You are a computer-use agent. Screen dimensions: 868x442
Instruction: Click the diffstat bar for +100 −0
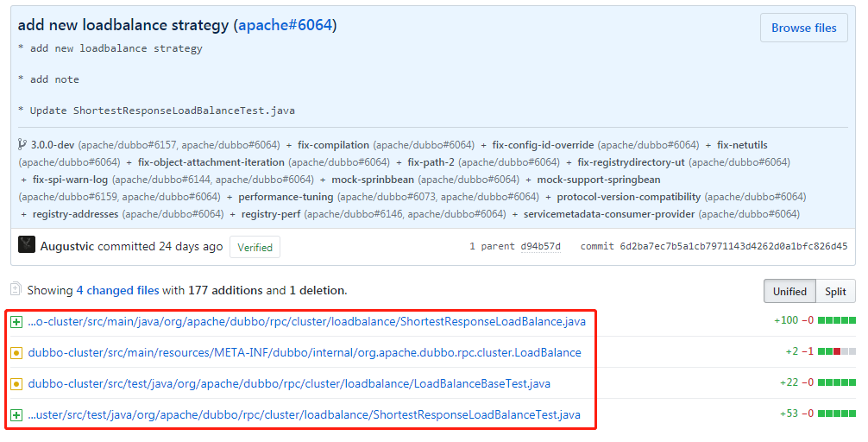pos(837,320)
